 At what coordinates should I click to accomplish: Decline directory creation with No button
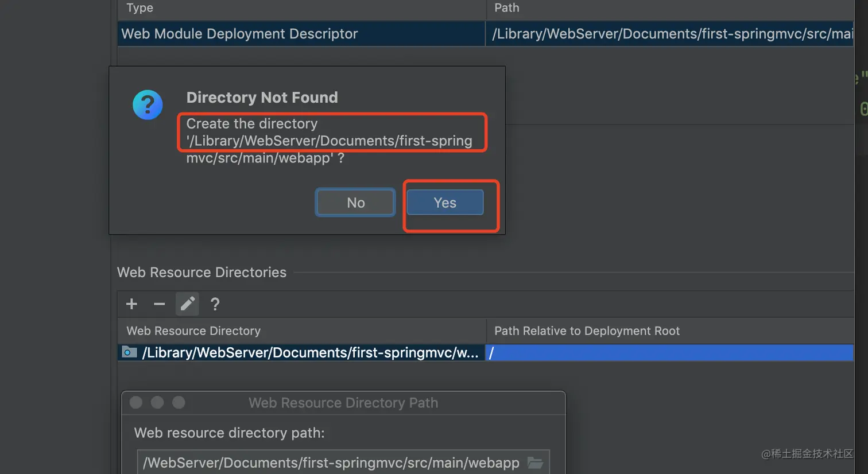click(x=355, y=203)
